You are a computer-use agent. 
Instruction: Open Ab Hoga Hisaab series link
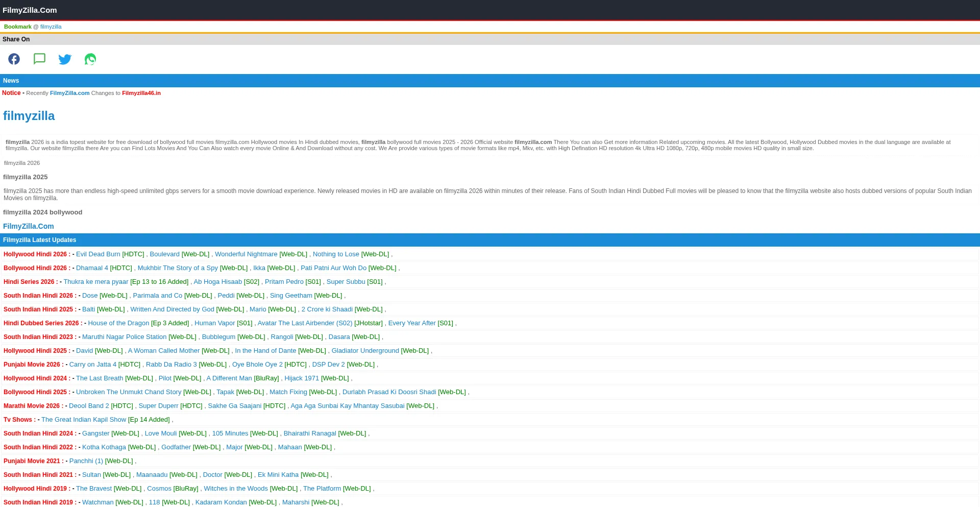[x=218, y=282]
